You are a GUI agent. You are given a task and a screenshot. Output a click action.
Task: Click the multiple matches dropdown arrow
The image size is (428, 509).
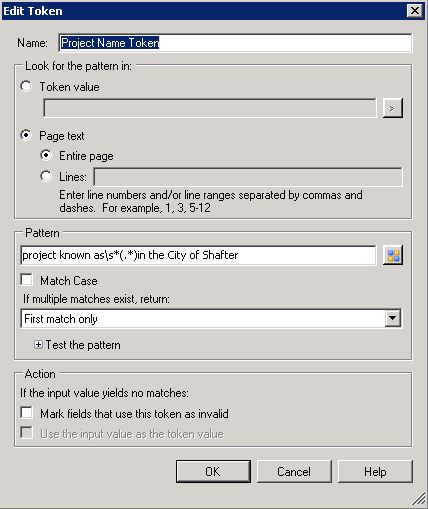(x=393, y=319)
